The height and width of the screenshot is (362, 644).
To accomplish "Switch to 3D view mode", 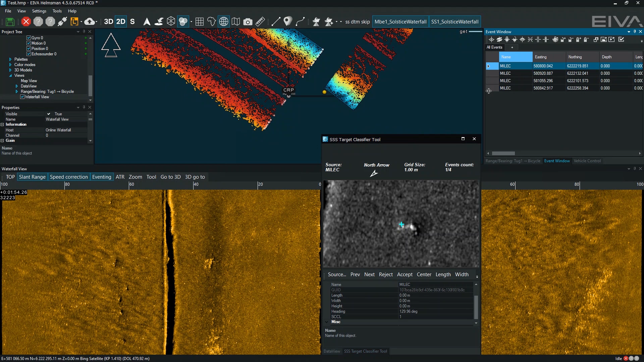I will [108, 22].
